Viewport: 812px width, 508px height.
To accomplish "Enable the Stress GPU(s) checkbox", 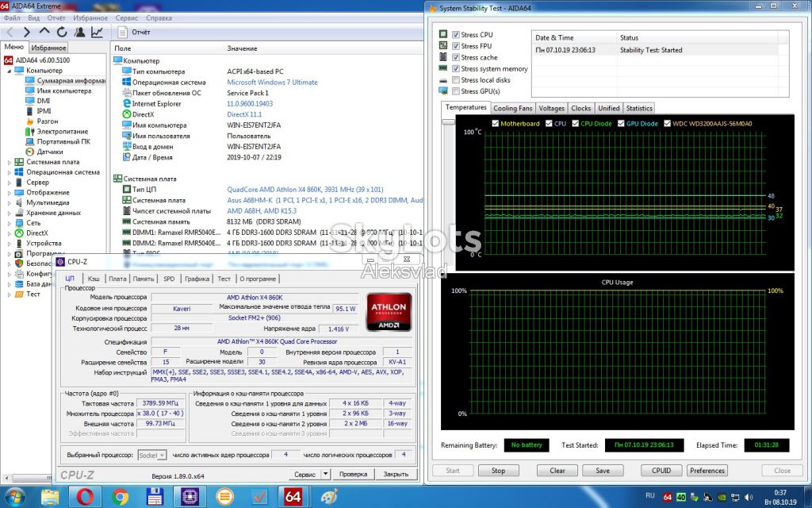I will [456, 91].
